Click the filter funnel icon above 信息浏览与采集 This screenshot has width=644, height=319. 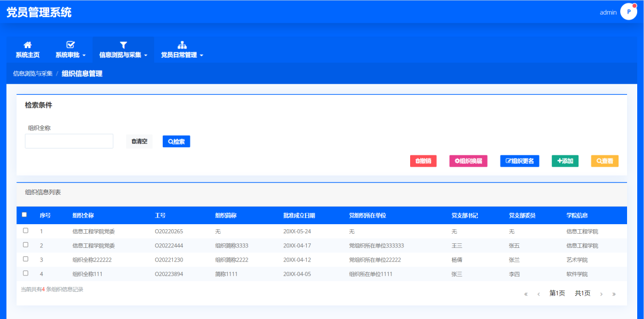click(x=123, y=45)
